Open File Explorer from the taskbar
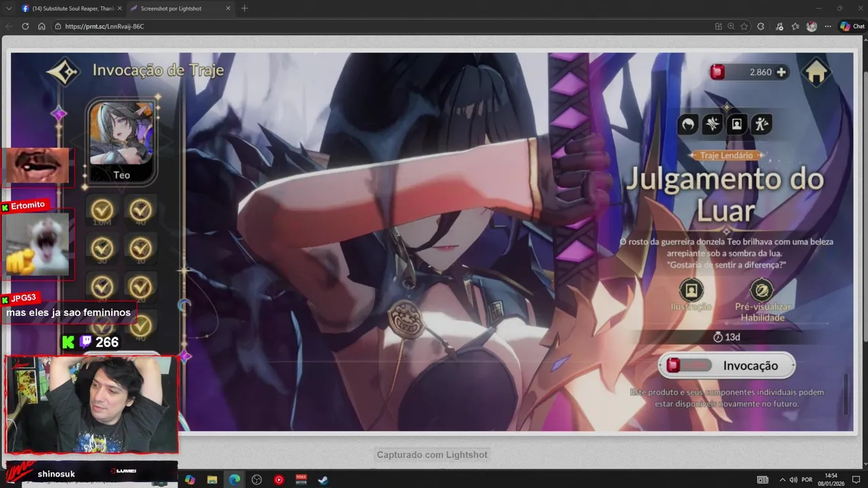The image size is (868, 488). click(212, 480)
